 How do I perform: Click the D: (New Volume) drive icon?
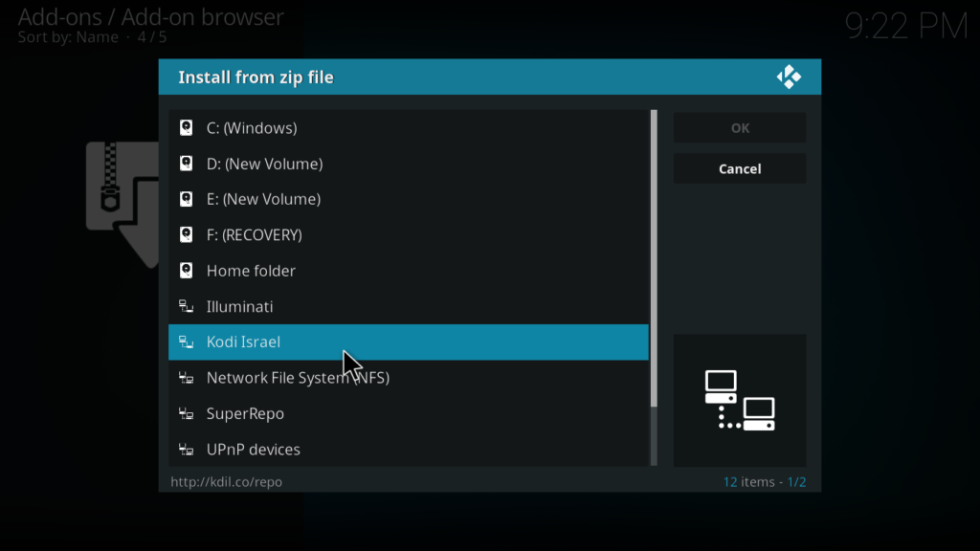coord(187,164)
